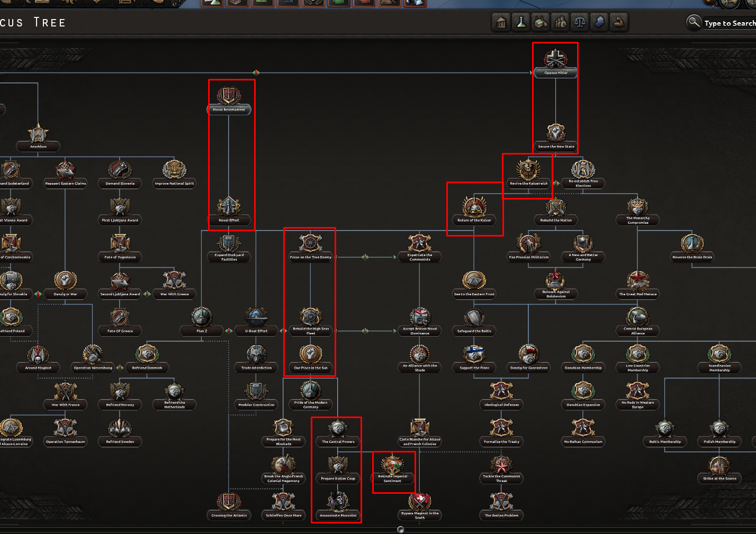Toggle the territory map filter icon
Image resolution: width=756 pixels, height=534 pixels.
pyautogui.click(x=599, y=22)
